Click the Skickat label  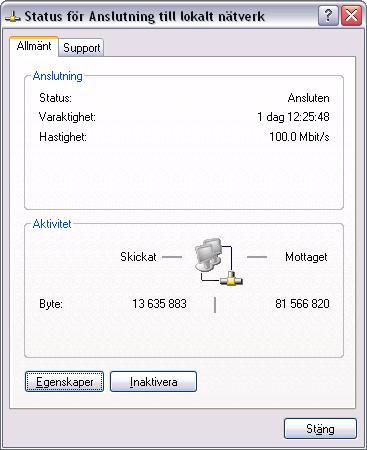138,257
